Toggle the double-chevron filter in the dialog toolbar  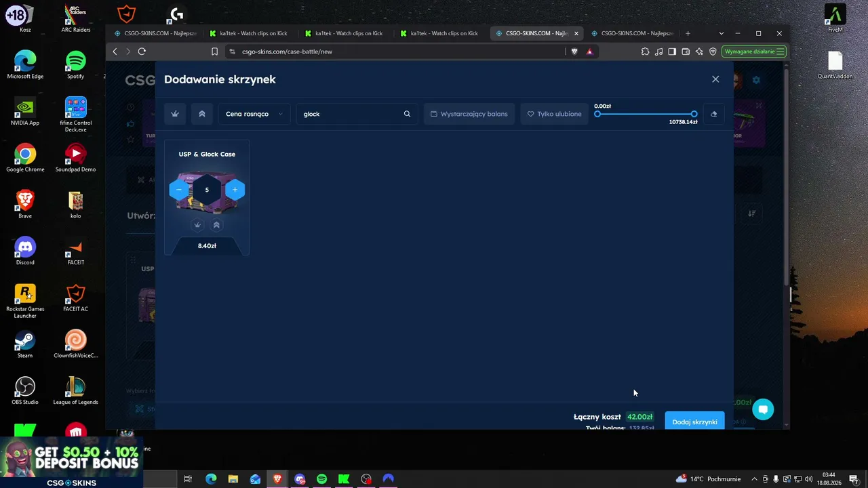point(201,114)
